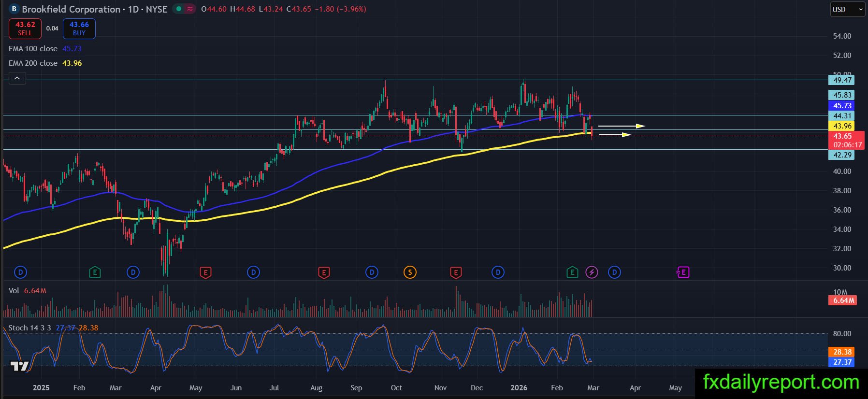The height and width of the screenshot is (399, 868).
Task: Collapse the indicator legend with chevron
Action: (x=17, y=78)
